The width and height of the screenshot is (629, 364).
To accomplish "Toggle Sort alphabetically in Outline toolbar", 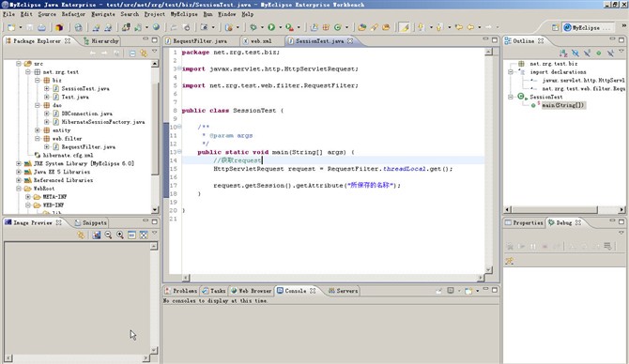I will [563, 53].
